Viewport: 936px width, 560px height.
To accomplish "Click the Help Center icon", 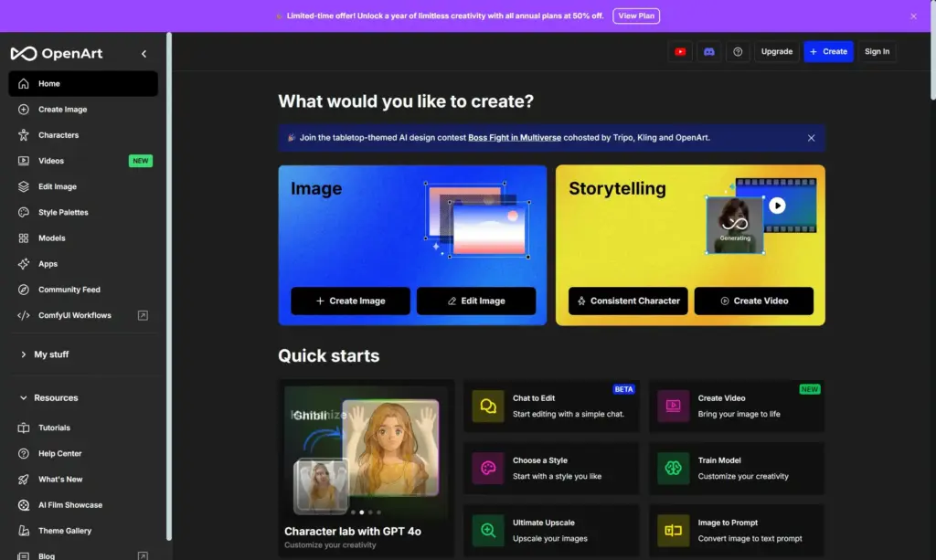I will [x=23, y=454].
